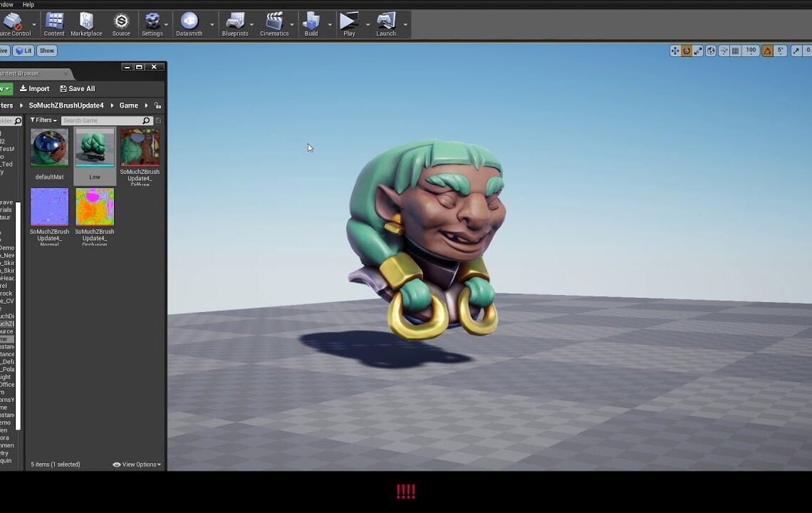The height and width of the screenshot is (513, 812).
Task: Click the snap size value of 100
Action: (751, 51)
